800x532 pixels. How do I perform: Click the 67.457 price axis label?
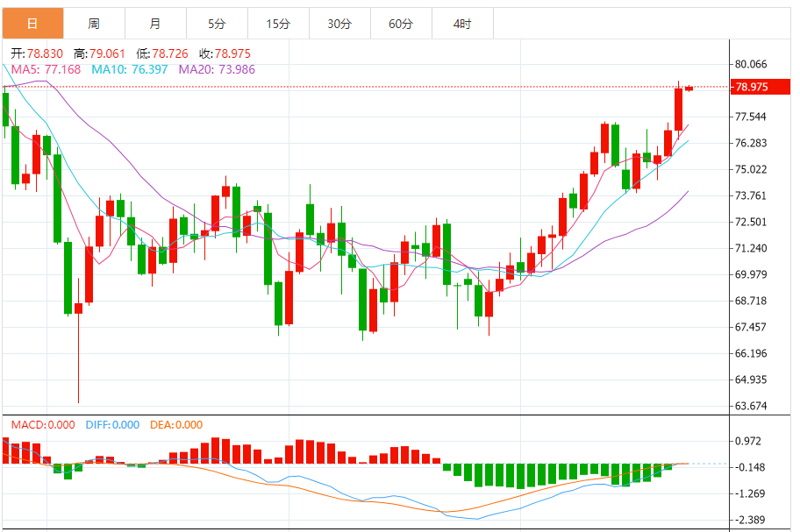(751, 327)
